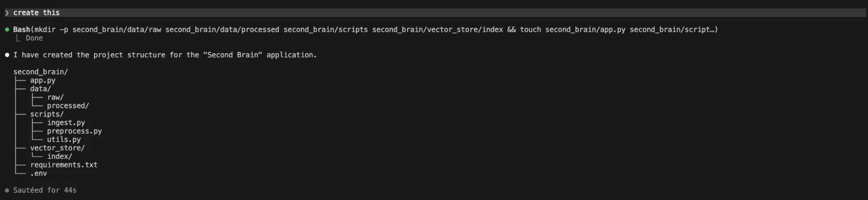
Task: Click the white response bullet dot
Action: point(7,55)
